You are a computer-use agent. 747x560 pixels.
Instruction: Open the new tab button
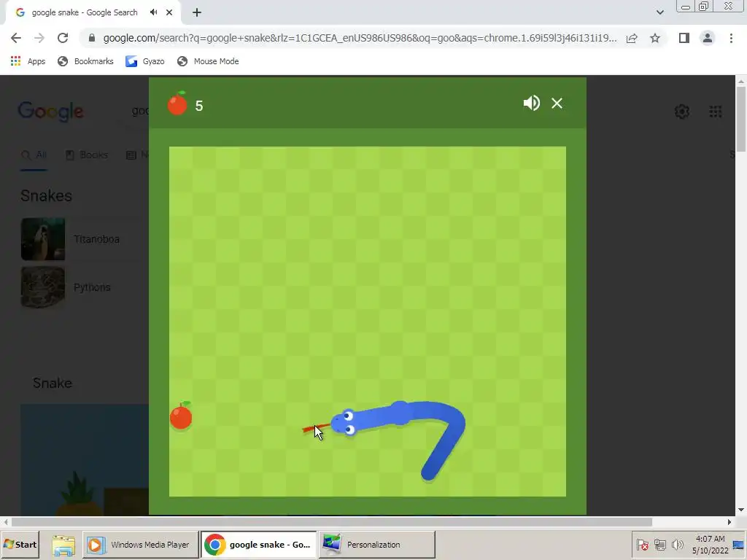(x=197, y=12)
